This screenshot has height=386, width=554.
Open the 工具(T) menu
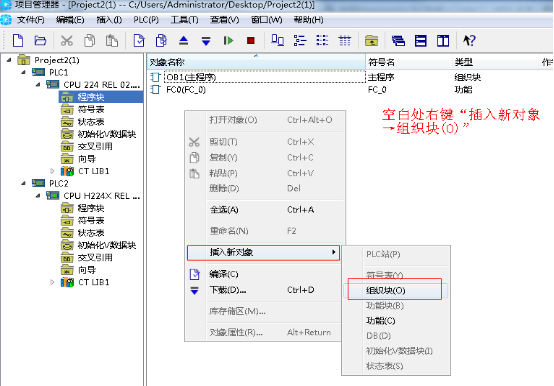pos(184,20)
